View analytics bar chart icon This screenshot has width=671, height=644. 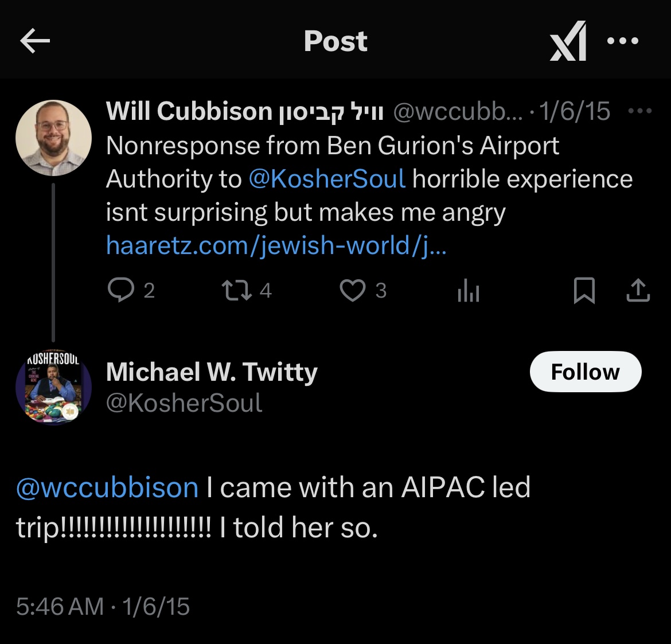[x=468, y=291]
